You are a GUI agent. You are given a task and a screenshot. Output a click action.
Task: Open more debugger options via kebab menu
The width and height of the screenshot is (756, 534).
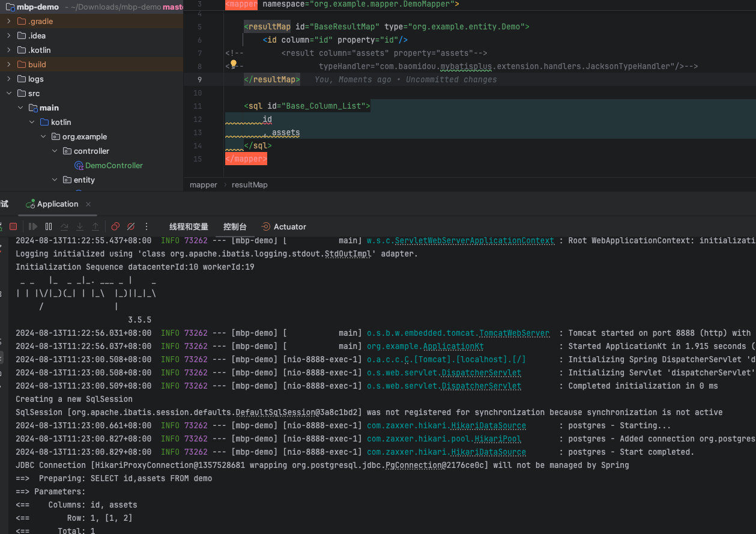[x=146, y=226]
